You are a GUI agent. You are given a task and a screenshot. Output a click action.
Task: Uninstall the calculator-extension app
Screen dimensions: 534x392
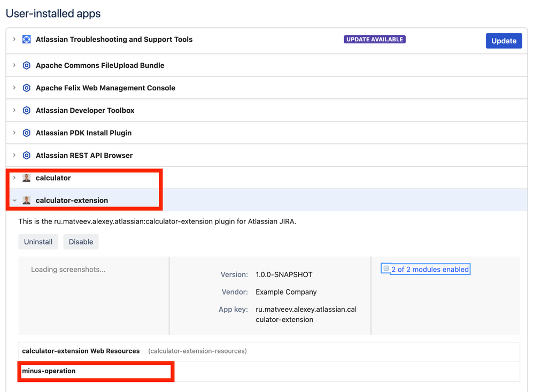(38, 242)
